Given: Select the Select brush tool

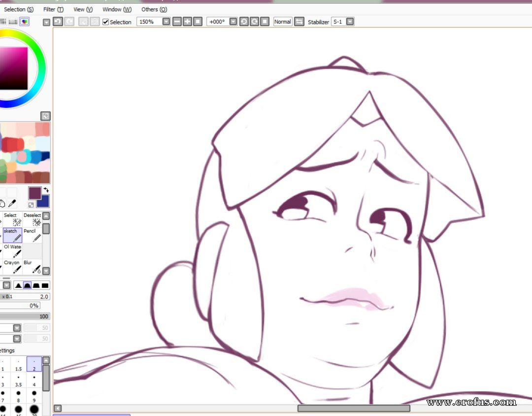Looking at the screenshot, I should click(x=12, y=219).
